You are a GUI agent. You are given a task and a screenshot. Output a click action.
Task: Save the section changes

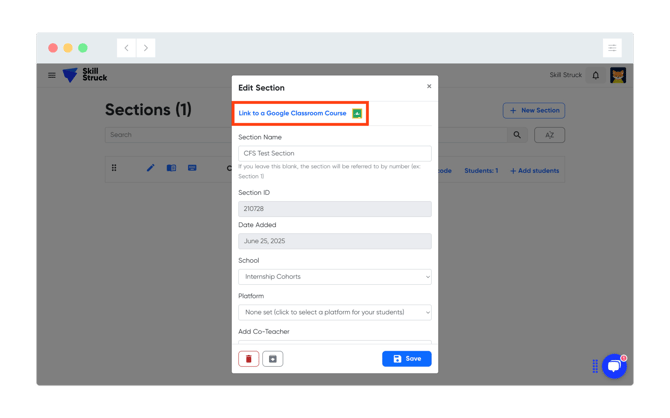click(x=407, y=359)
